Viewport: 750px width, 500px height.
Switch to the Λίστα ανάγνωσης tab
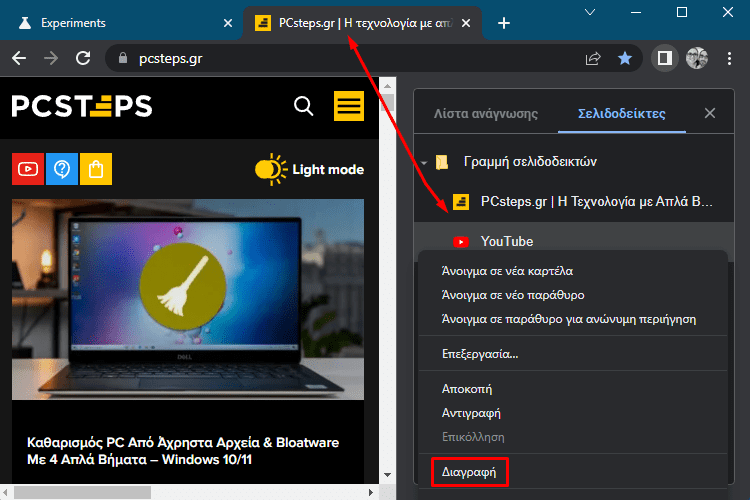point(486,113)
